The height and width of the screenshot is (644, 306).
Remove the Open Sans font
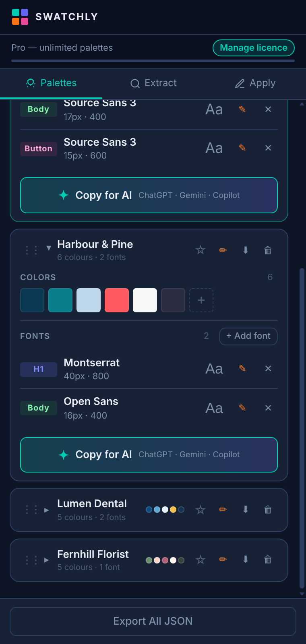click(x=268, y=408)
